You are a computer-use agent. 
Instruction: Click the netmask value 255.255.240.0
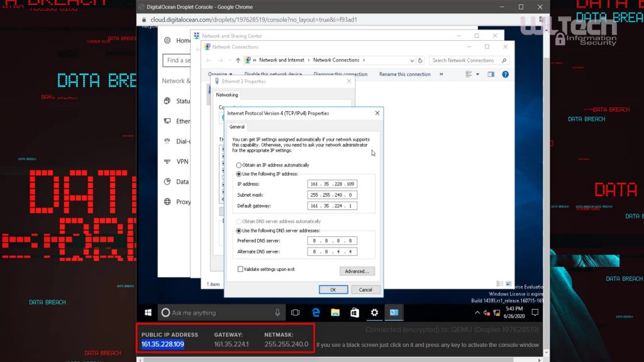pos(286,344)
